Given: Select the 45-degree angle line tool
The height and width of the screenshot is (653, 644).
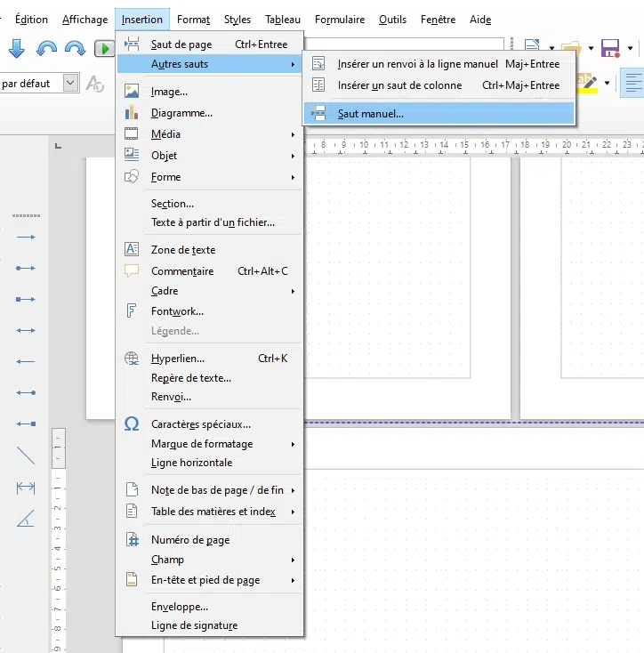Looking at the screenshot, I should (26, 519).
